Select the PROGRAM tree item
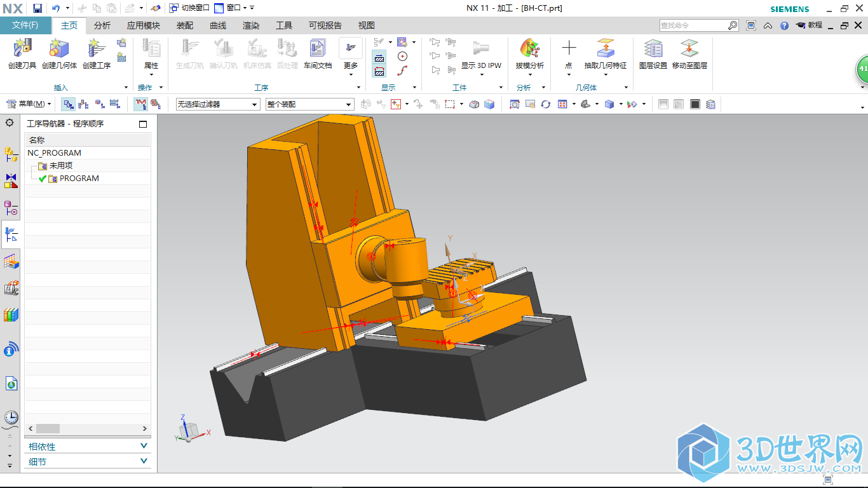 pyautogui.click(x=79, y=179)
